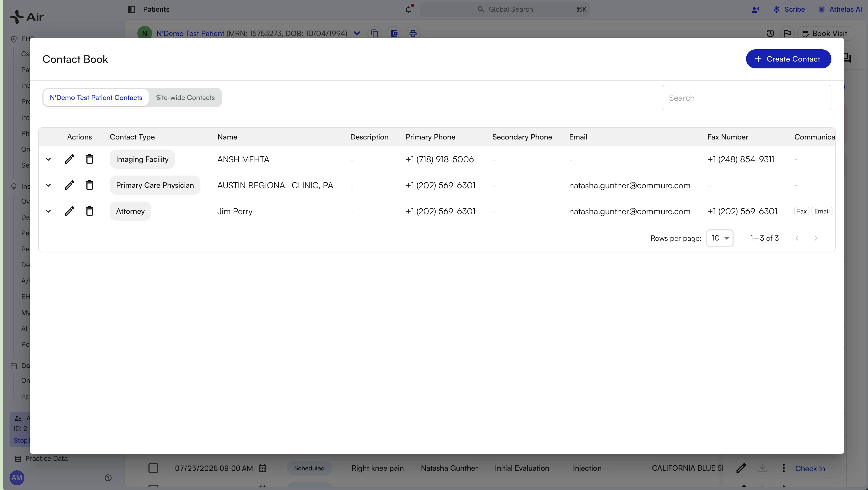This screenshot has height=490, width=868.
Task: Click the Air logo
Action: [x=27, y=17]
